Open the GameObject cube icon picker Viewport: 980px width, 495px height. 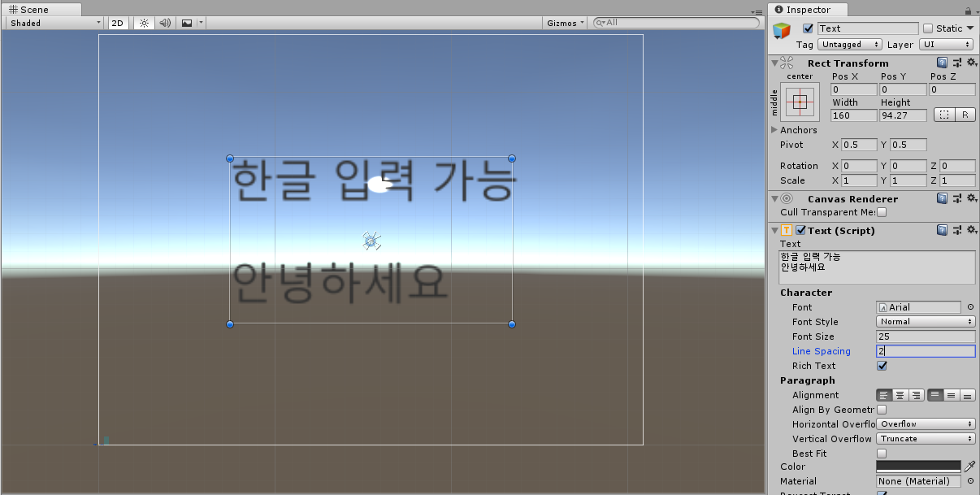click(x=782, y=31)
